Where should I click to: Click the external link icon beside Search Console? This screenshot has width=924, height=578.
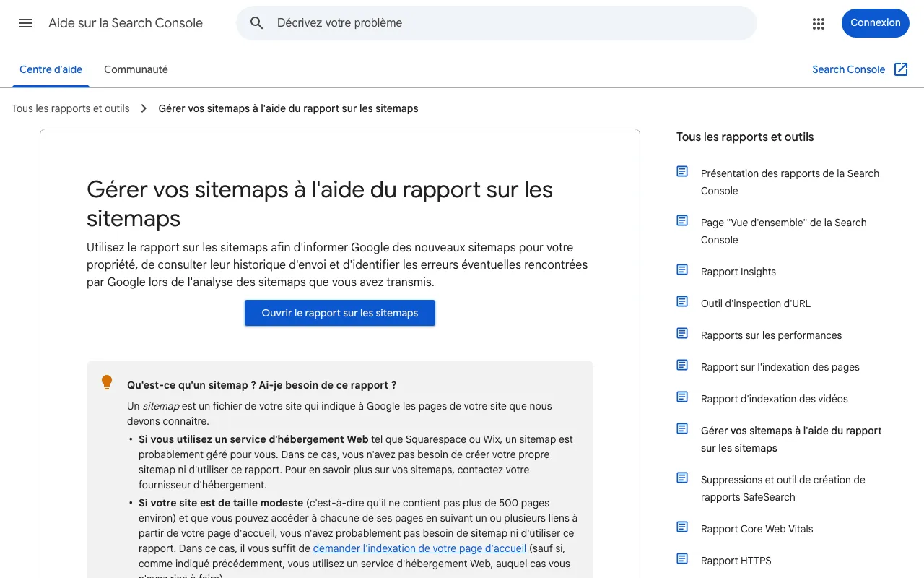[901, 69]
